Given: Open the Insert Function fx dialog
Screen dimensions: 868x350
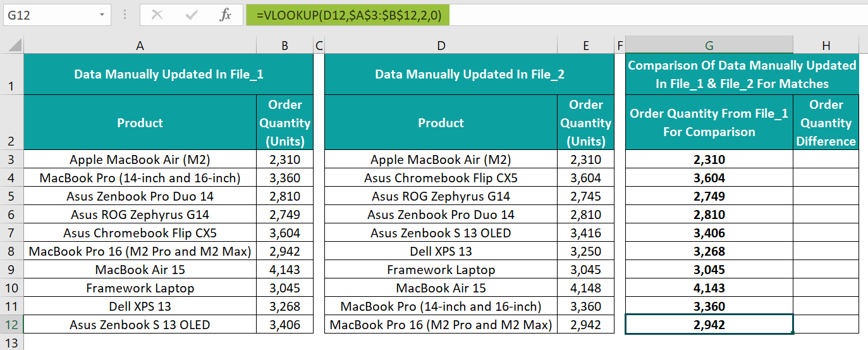Looking at the screenshot, I should [x=225, y=15].
